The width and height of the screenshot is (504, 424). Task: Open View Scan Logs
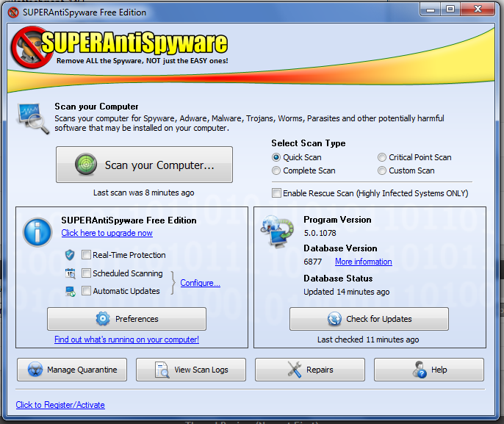tap(191, 370)
